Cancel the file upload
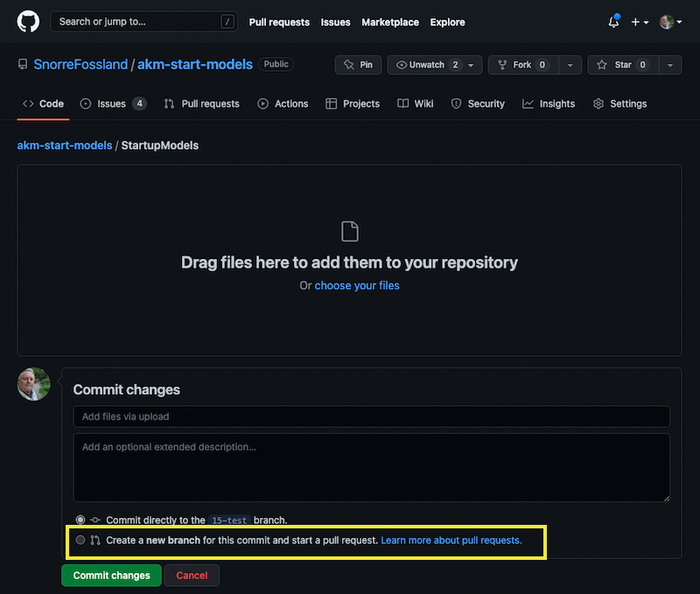This screenshot has width=700, height=594. (192, 576)
